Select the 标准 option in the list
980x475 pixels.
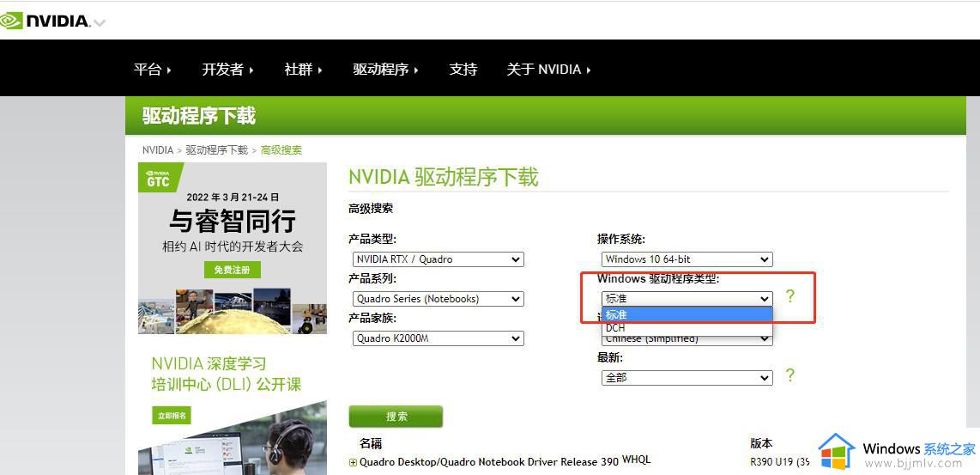pos(687,314)
